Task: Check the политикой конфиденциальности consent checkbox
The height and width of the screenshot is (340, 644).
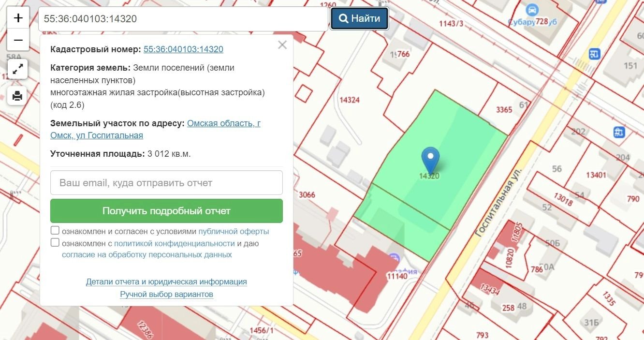Action: coord(55,242)
